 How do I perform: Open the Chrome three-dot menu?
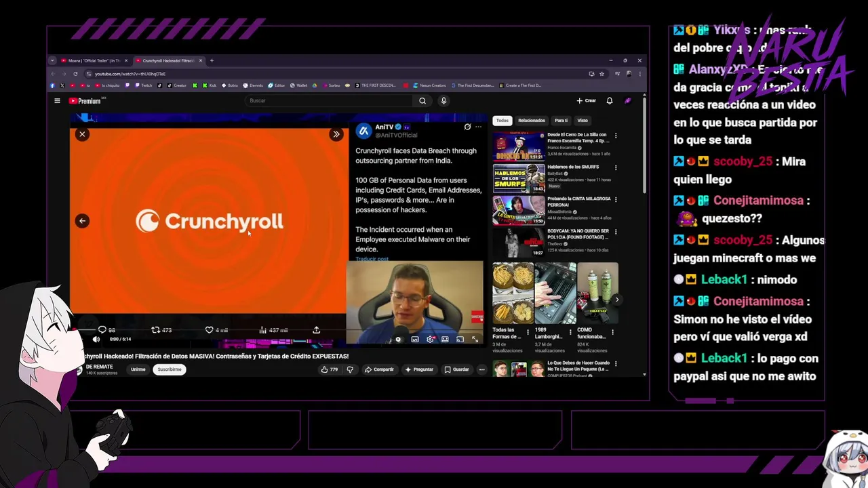[x=639, y=74]
